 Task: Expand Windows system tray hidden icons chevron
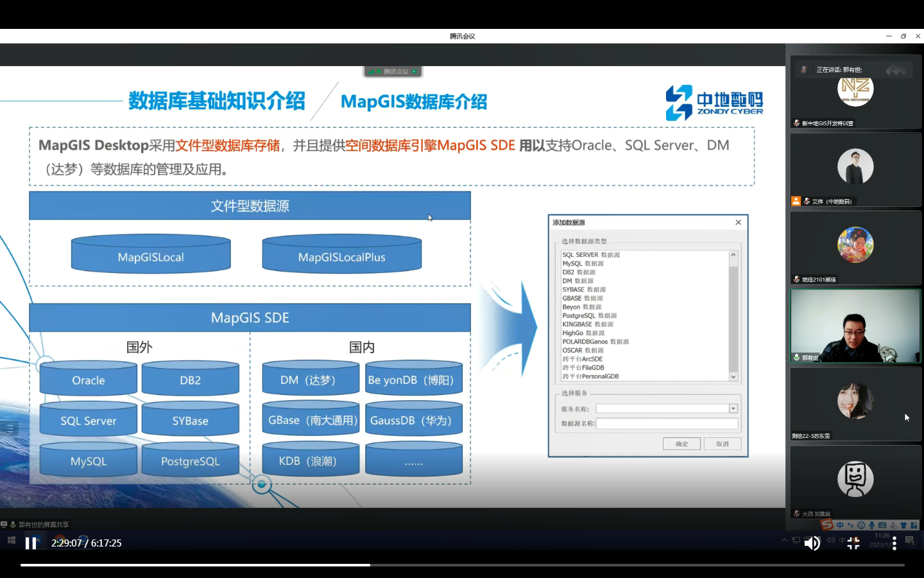pyautogui.click(x=784, y=541)
